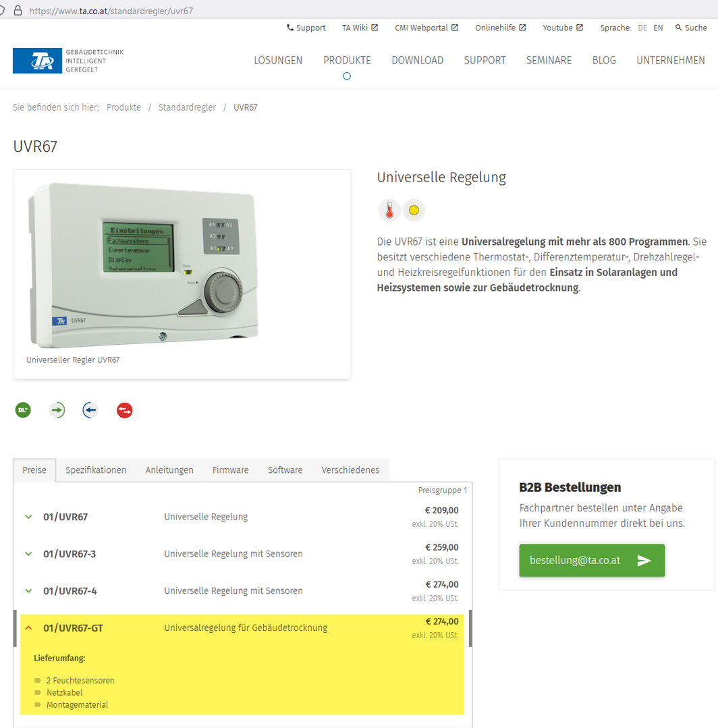Switch to the Verschiedenes tab
This screenshot has width=718, height=728.
(350, 470)
